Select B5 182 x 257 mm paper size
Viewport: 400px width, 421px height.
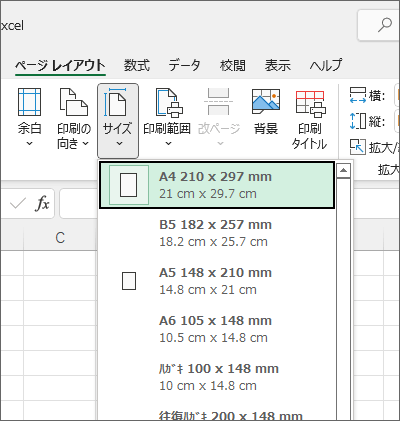pos(217,233)
